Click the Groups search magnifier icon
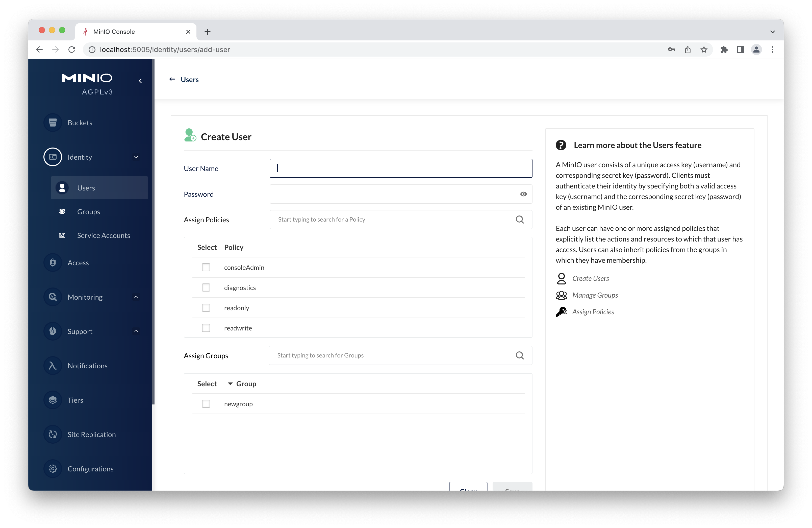The width and height of the screenshot is (812, 528). (519, 355)
